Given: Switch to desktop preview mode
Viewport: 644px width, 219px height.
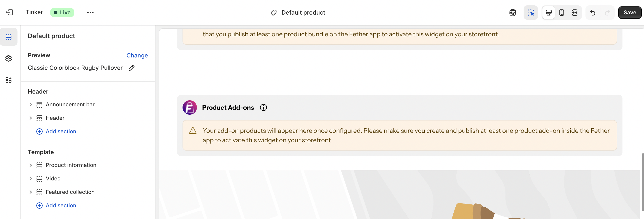Looking at the screenshot, I should [548, 13].
